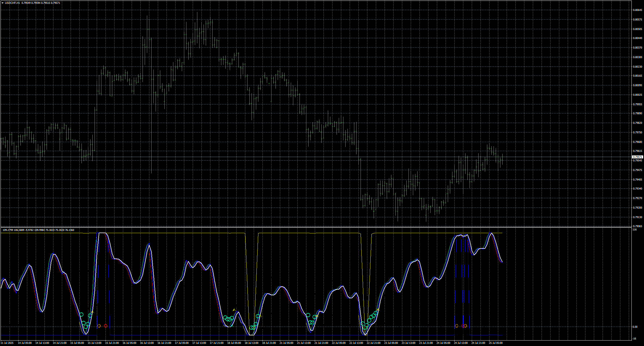
Task: Click the 15 Jul 05:00 time label
Action: (x=77, y=343)
